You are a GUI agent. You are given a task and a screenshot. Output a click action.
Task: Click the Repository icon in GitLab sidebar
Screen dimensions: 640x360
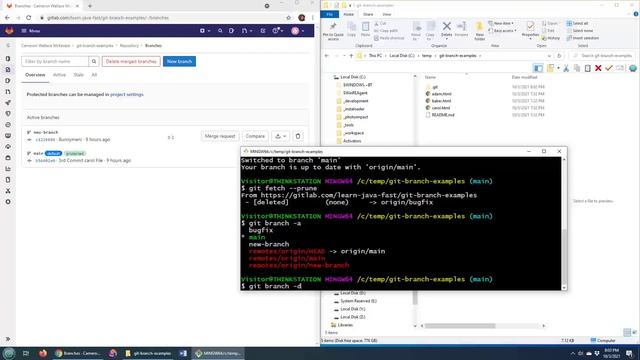8,70
